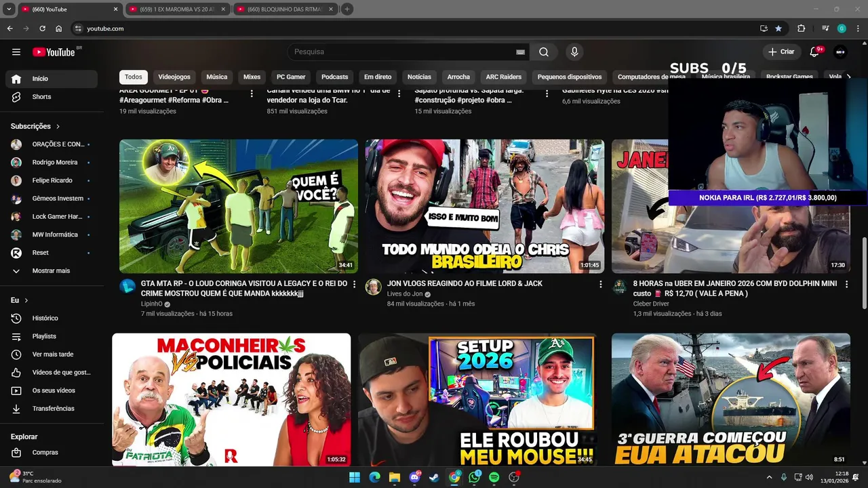Open the browser extensions puzzle icon
Image resolution: width=868 pixels, height=488 pixels.
[x=802, y=28]
